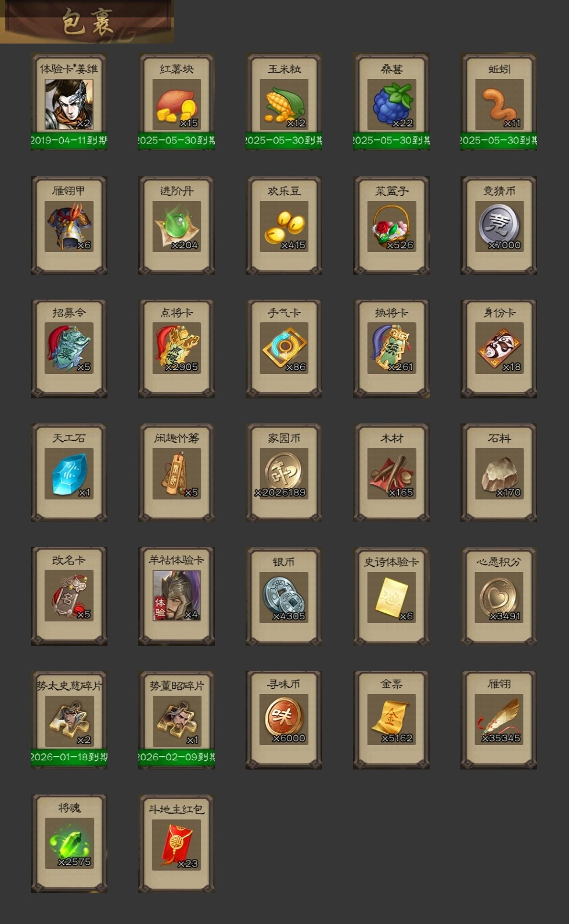Click the 包裹 inventory title tab

87,22
